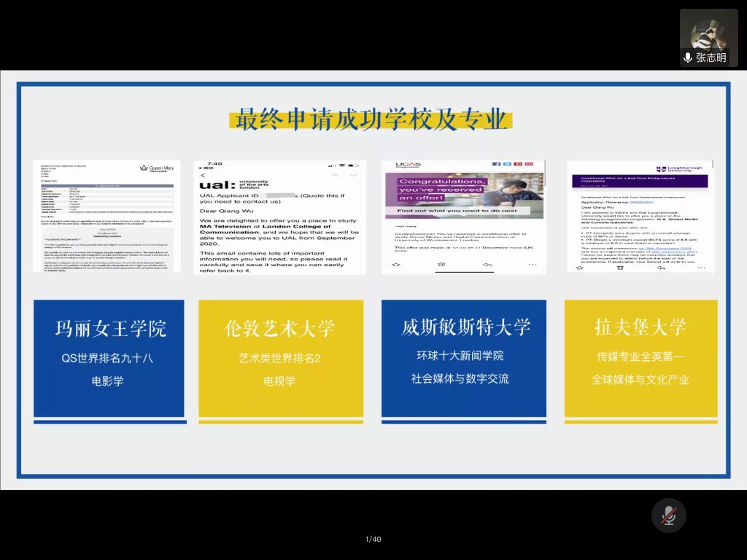This screenshot has width=747, height=560.
Task: Click the trash icon in UCAS email
Action: point(441,265)
